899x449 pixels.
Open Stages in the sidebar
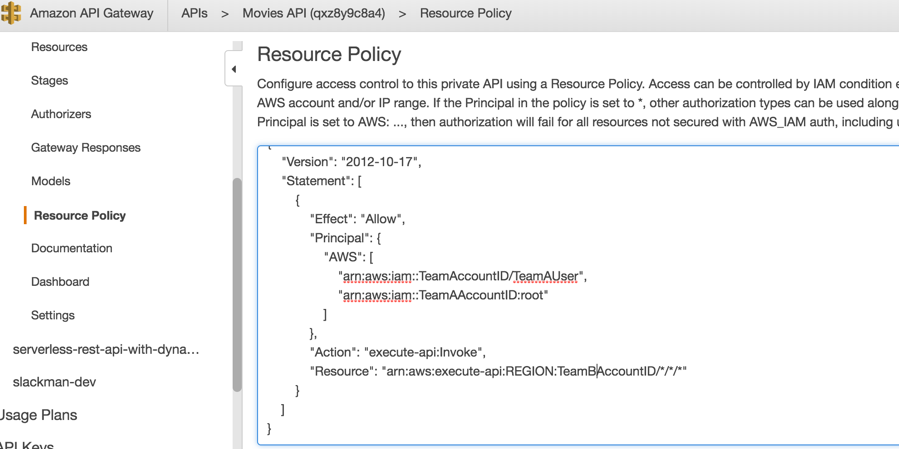point(49,80)
